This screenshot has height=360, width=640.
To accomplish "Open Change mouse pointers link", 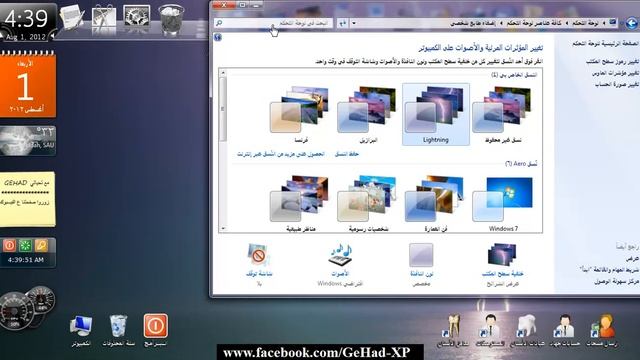I will pos(615,73).
